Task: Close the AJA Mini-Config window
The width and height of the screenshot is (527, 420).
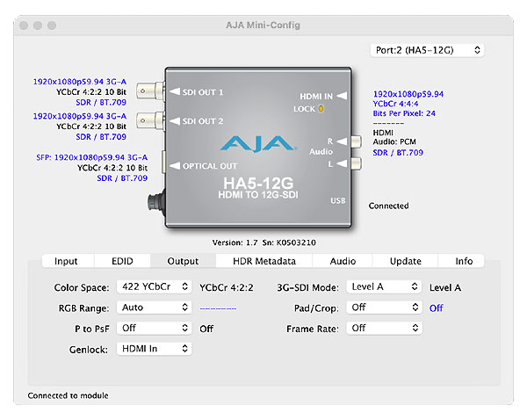Action: 24,25
